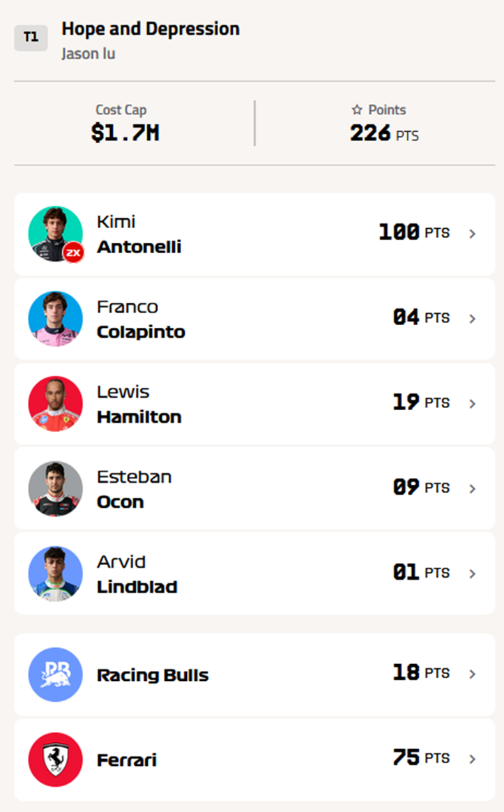This screenshot has width=504, height=812.
Task: Click Lewis Hamilton's driver avatar
Action: coord(55,404)
